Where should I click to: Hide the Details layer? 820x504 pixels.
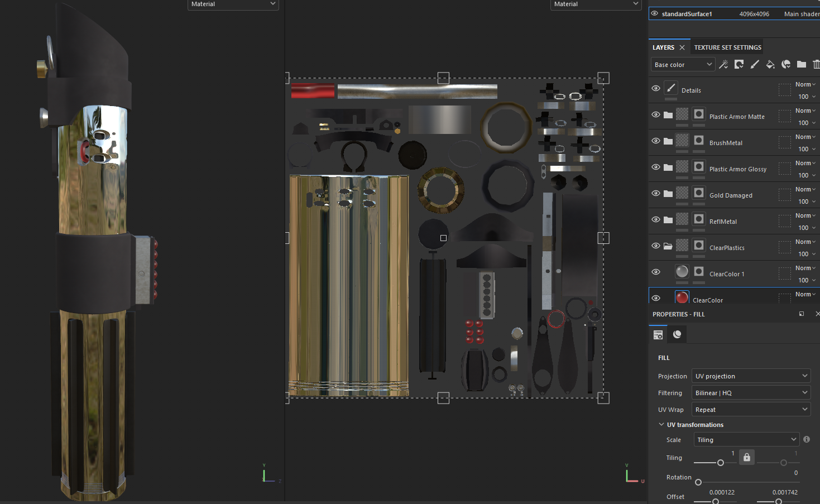click(656, 88)
